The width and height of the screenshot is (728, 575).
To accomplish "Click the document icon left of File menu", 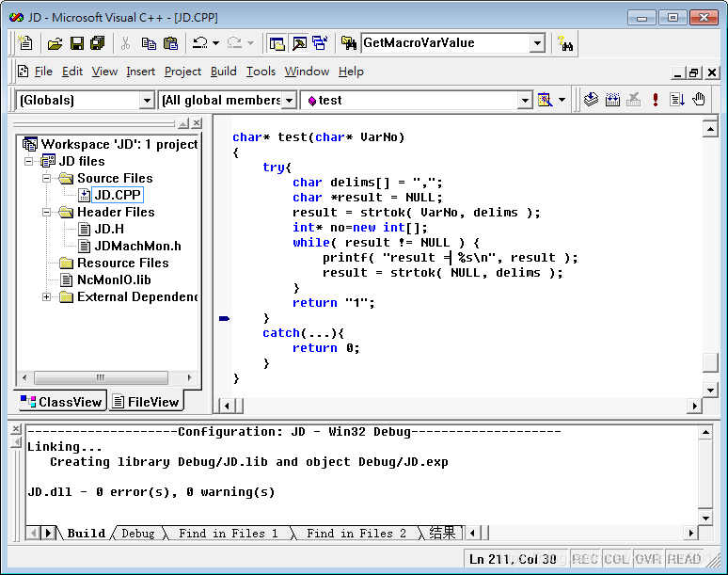I will click(23, 72).
